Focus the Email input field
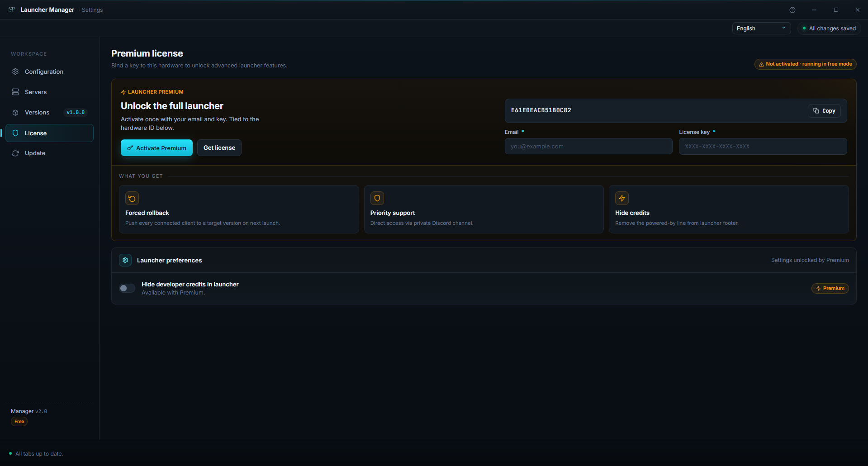The width and height of the screenshot is (868, 466). click(x=588, y=147)
